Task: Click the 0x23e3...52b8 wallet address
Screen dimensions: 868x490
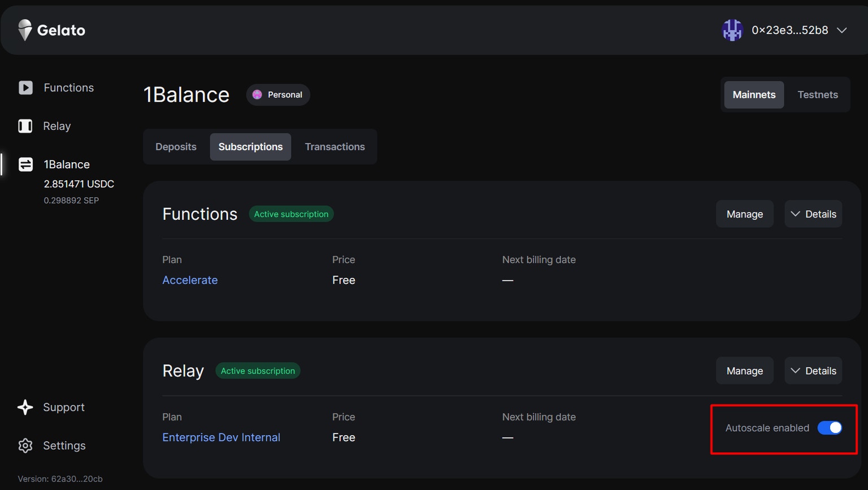Action: (789, 30)
